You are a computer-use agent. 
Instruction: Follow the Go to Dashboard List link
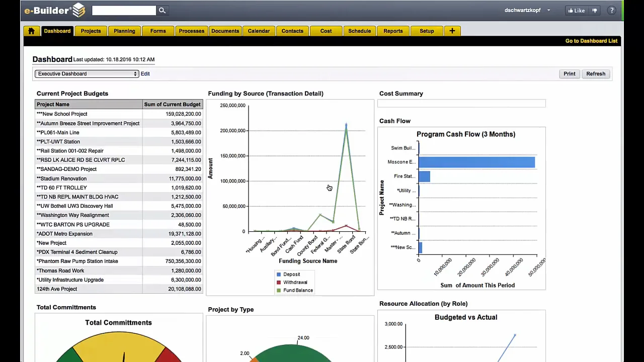coord(591,41)
